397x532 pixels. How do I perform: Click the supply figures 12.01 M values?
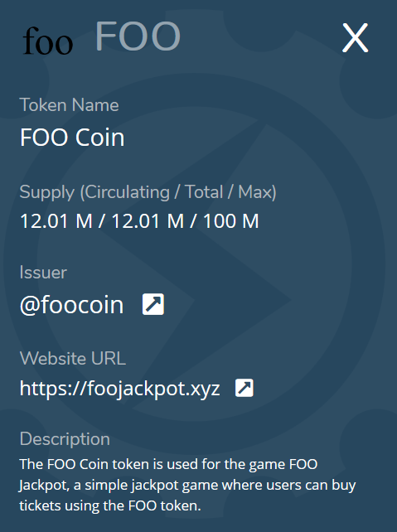(139, 221)
